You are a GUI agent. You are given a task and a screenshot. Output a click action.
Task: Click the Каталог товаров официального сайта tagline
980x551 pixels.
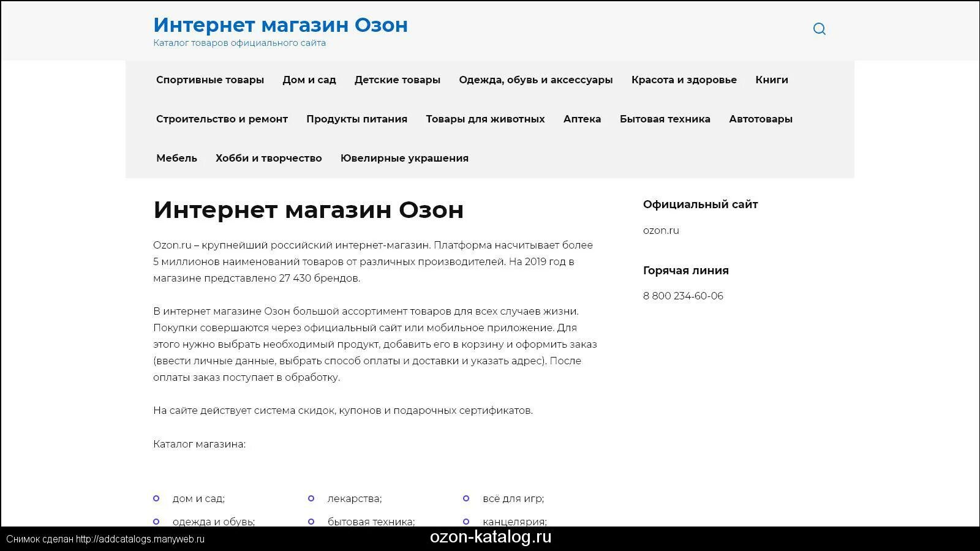click(x=239, y=43)
